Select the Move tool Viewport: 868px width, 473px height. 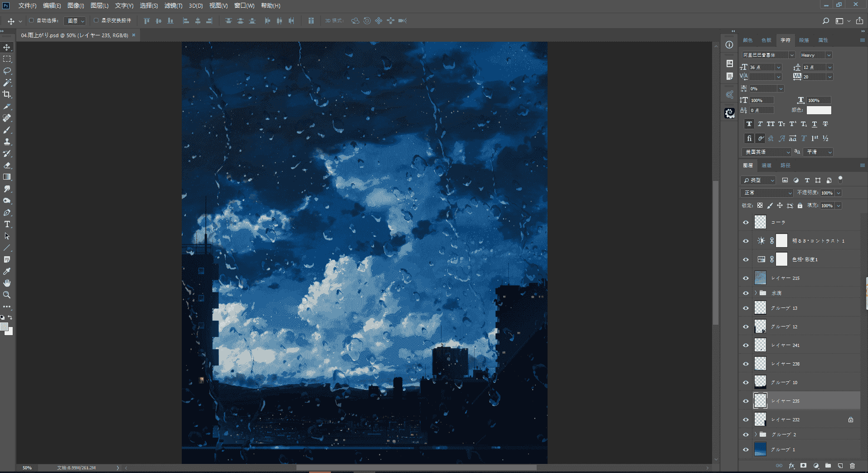pos(7,47)
